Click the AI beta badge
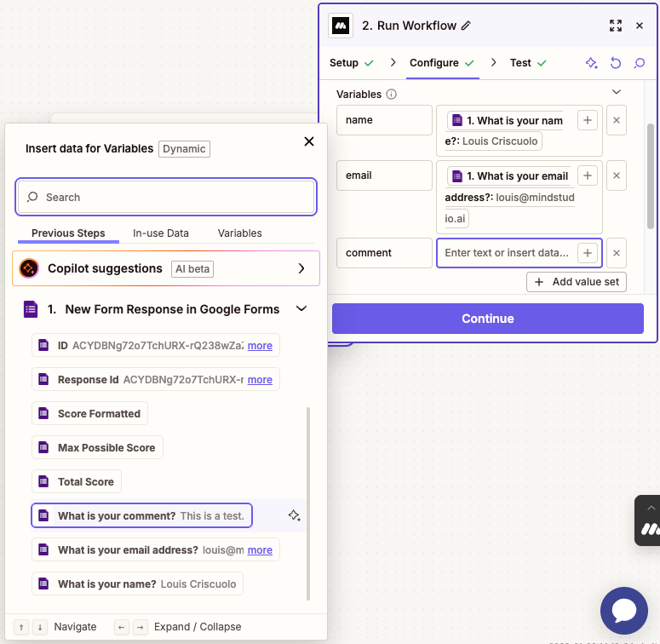660x644 pixels. pos(192,269)
